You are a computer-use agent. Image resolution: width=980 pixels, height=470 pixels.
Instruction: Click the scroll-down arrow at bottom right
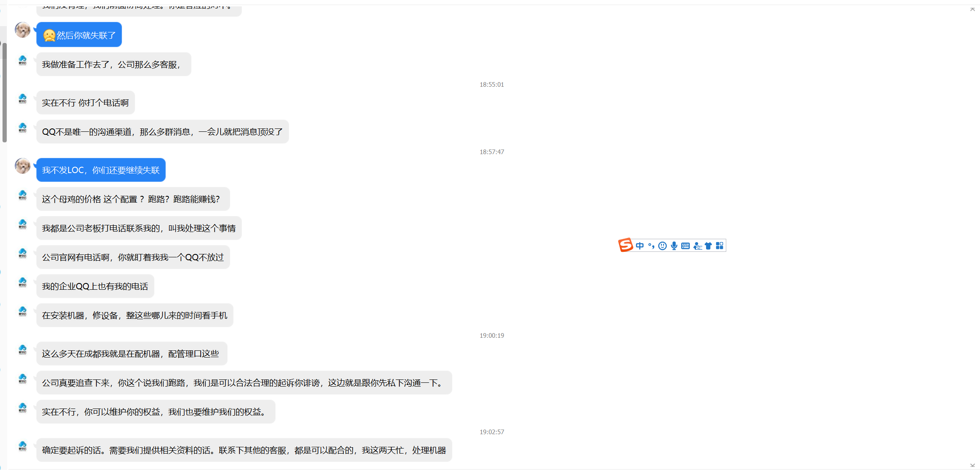[972, 465]
